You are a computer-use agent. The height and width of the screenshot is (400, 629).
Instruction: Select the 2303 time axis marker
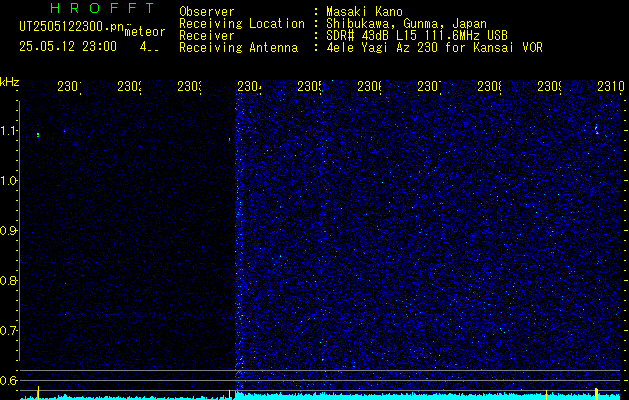(x=189, y=86)
